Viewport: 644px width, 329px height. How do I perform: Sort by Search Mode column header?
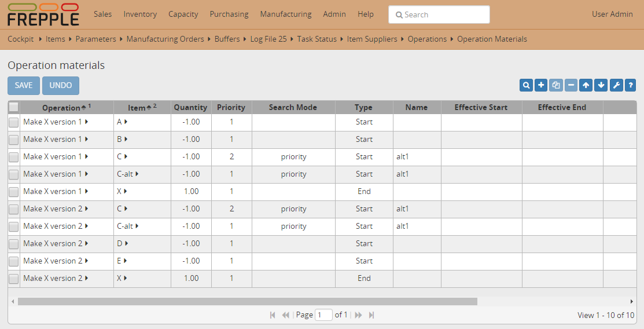point(293,107)
